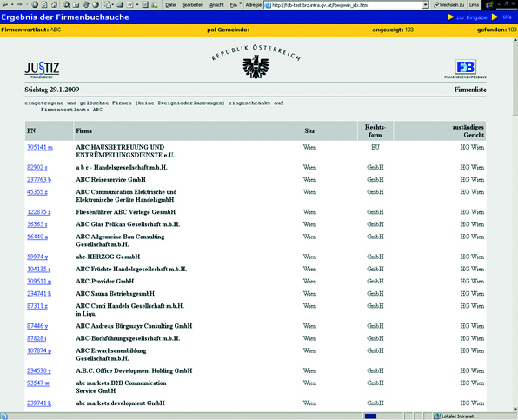
Task: Click the vertical scrollbar down arrow
Action: [515, 409]
